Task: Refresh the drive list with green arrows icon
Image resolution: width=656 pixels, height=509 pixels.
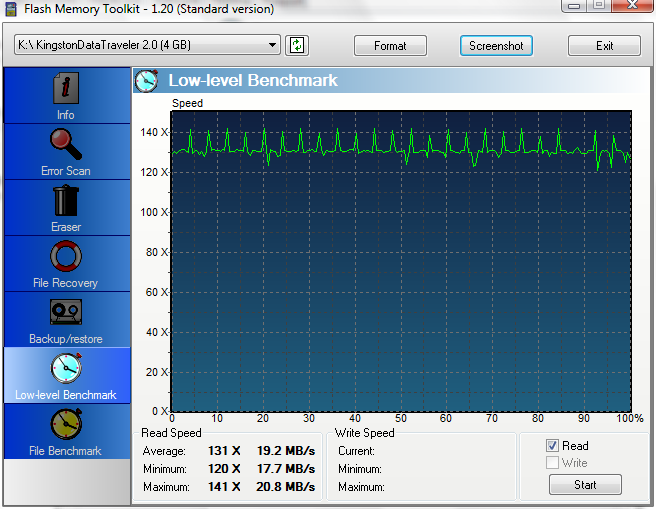Action: click(x=297, y=45)
